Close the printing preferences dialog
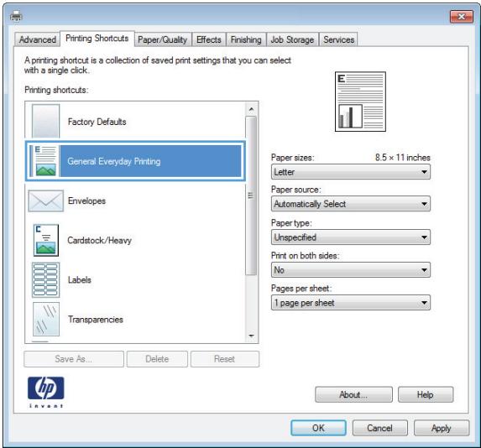The height and width of the screenshot is (448, 481). click(x=461, y=17)
